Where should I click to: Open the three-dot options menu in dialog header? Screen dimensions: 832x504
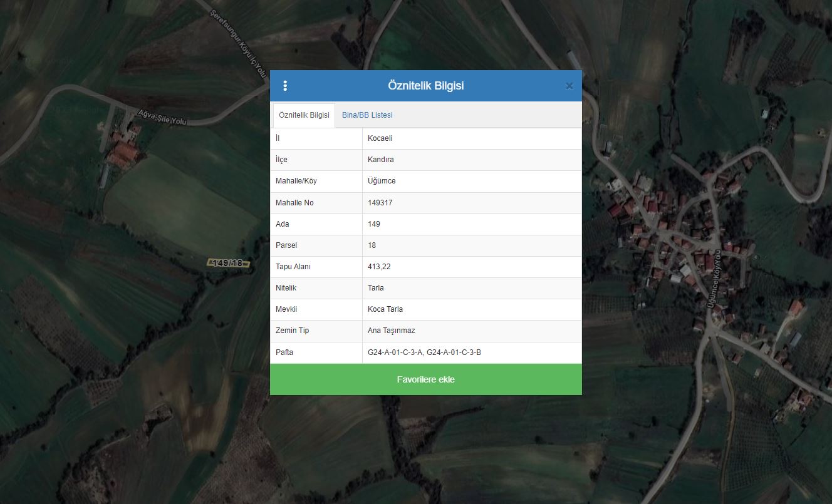285,86
